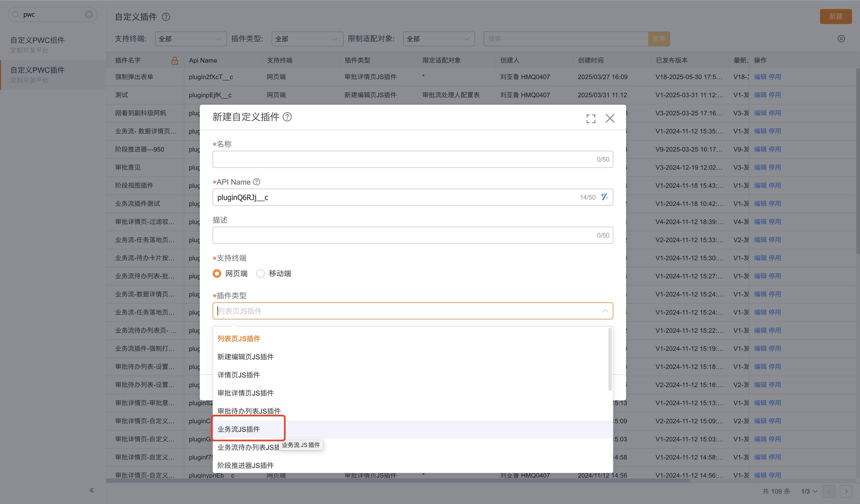
Task: Click the 新建 button at top right
Action: (835, 16)
